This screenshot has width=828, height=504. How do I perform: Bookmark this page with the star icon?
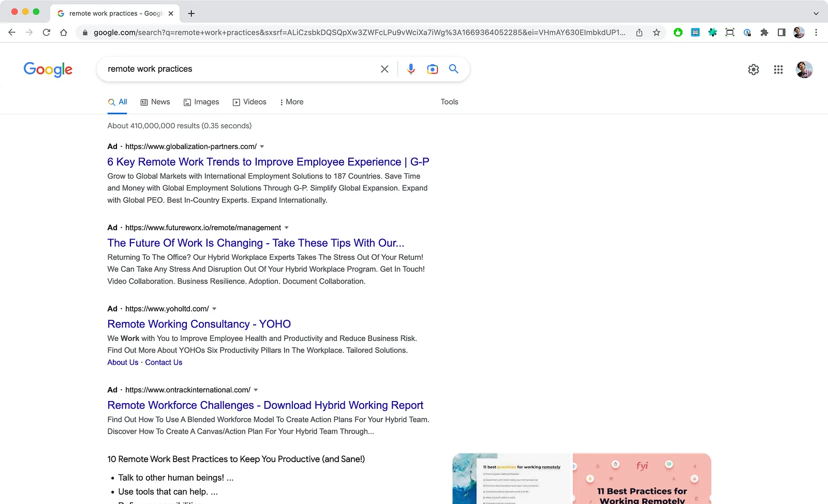pyautogui.click(x=657, y=32)
